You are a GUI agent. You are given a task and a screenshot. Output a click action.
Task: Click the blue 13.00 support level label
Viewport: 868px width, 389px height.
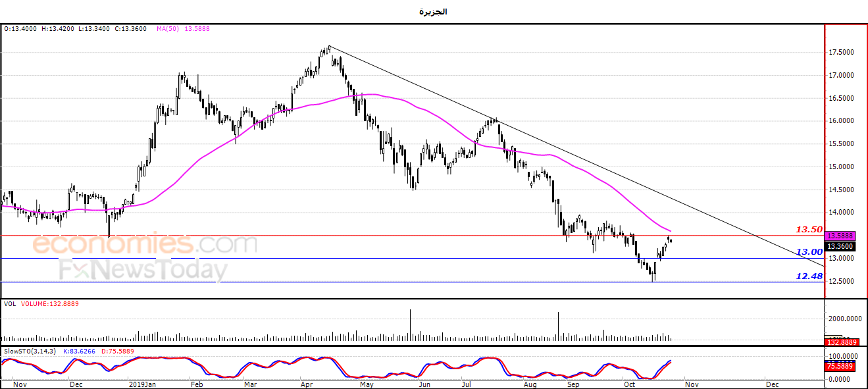coord(809,252)
